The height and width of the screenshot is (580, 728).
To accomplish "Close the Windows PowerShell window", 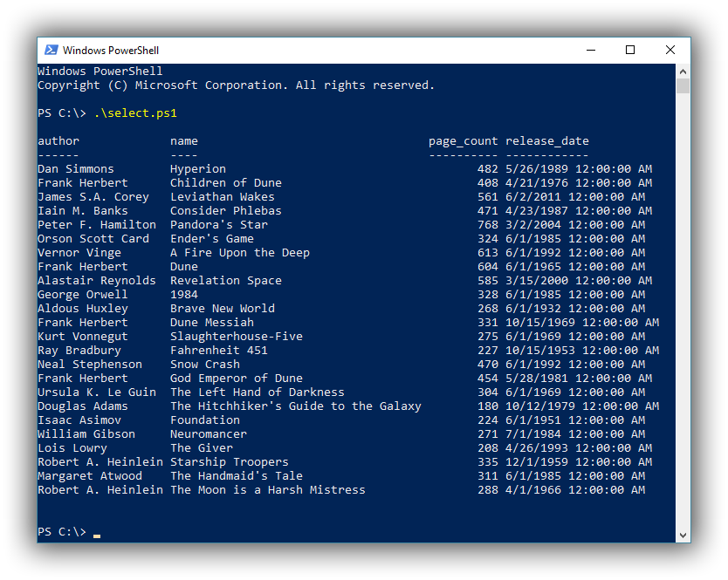I will tap(670, 51).
